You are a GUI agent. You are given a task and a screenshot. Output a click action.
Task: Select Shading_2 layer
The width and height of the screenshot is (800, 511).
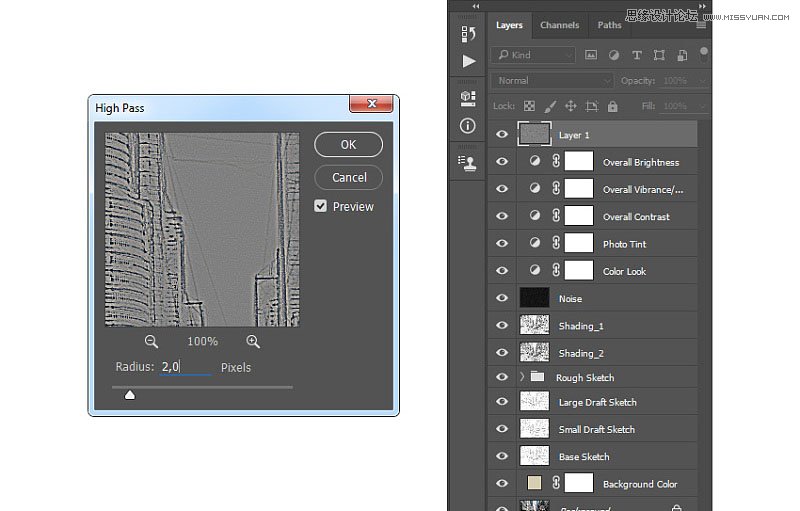click(x=593, y=352)
